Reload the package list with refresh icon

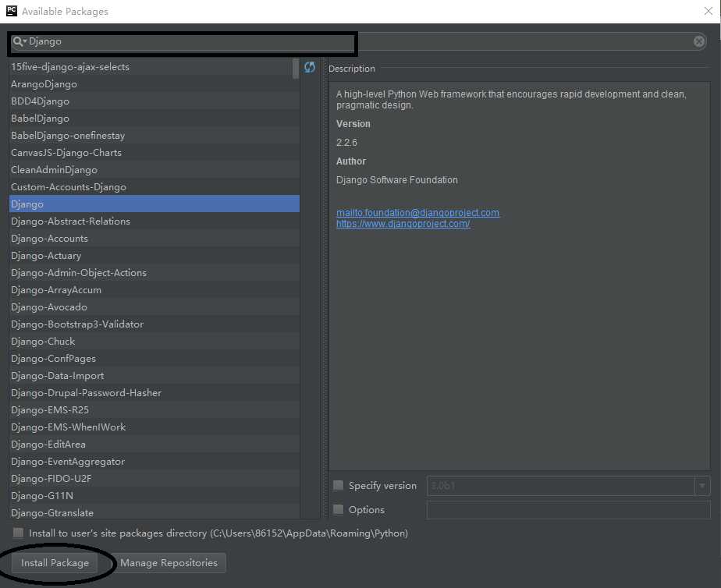click(310, 68)
